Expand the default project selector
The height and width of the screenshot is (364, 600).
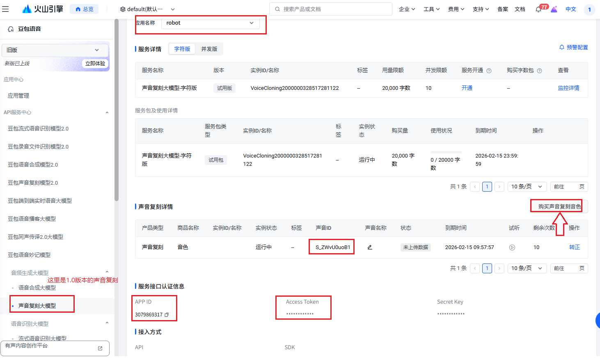[147, 9]
